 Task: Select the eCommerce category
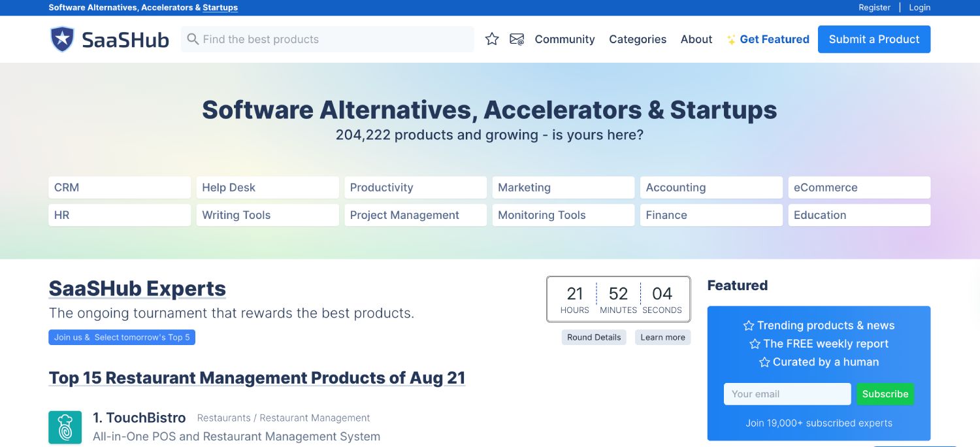pyautogui.click(x=859, y=188)
